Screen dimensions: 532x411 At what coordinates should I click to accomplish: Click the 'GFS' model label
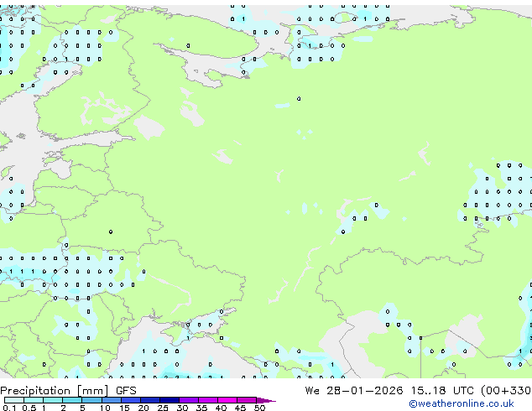(126, 391)
